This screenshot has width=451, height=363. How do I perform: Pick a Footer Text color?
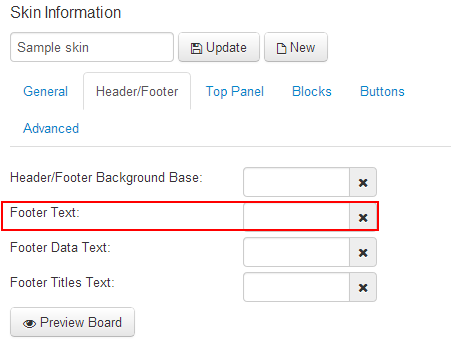point(296,217)
